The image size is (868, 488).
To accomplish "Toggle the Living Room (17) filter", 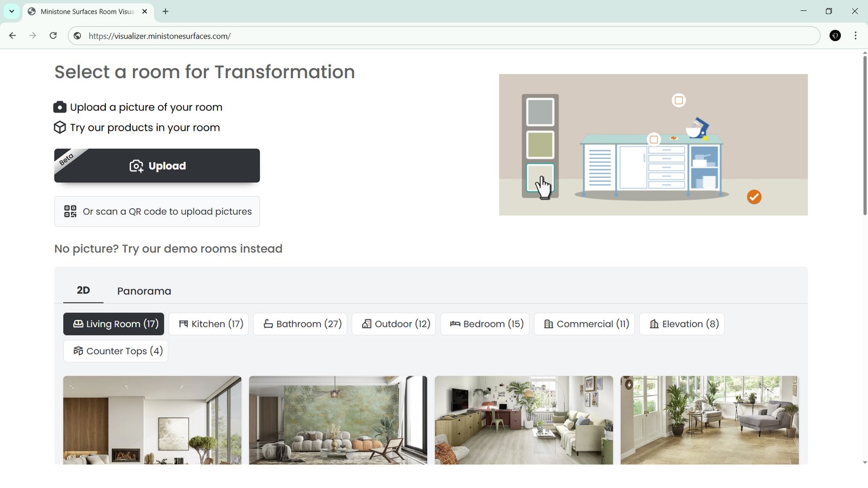I will (113, 324).
